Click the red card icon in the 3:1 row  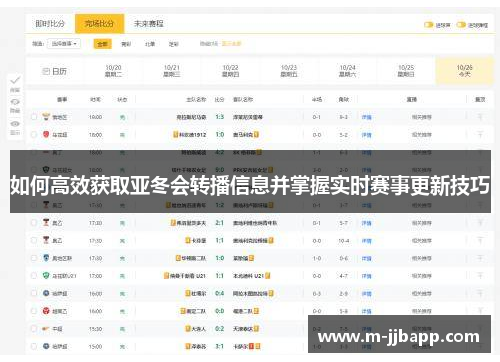pyautogui.click(x=252, y=346)
